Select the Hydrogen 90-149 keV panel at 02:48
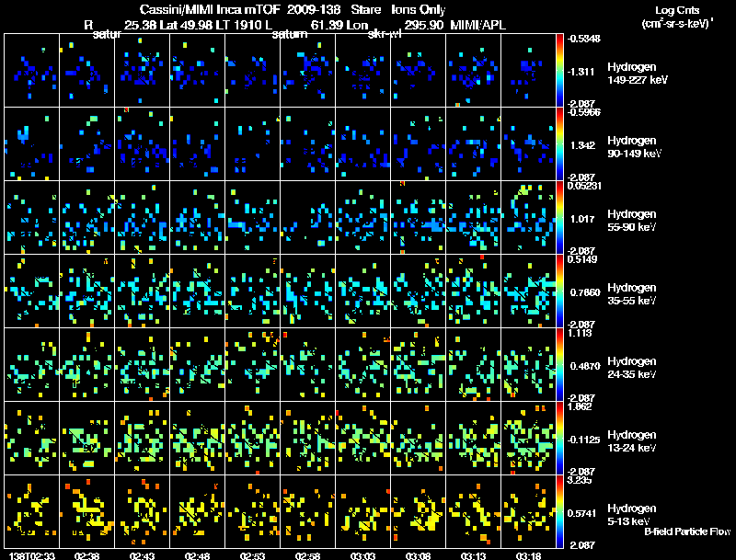 click(197, 144)
